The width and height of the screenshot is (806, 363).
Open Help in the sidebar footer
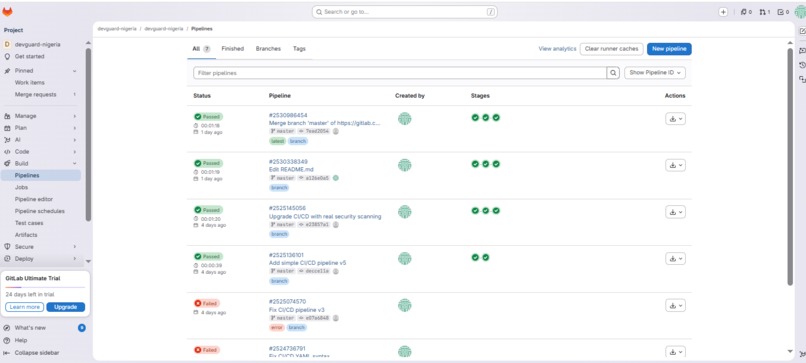coord(21,340)
